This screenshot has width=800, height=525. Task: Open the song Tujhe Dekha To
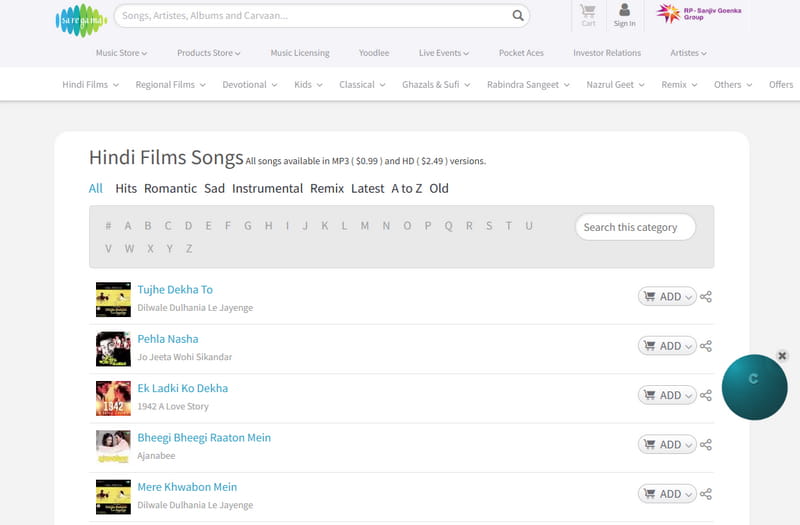coord(175,289)
